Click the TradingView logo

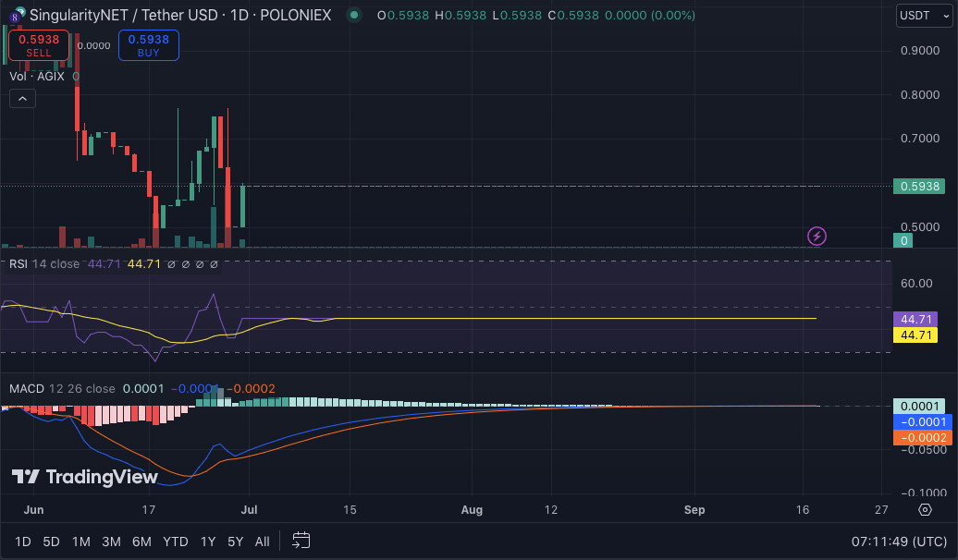pyautogui.click(x=85, y=477)
